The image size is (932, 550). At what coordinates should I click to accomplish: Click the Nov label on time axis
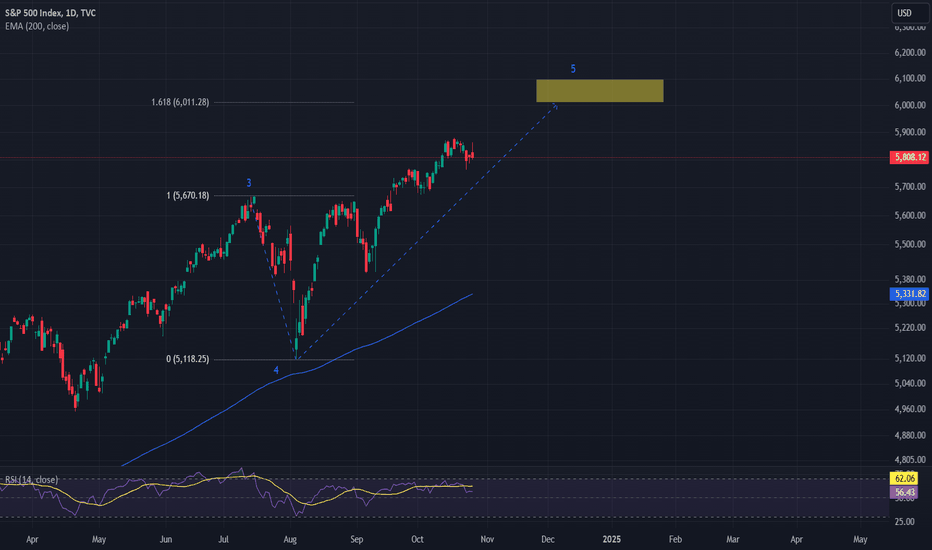point(487,540)
